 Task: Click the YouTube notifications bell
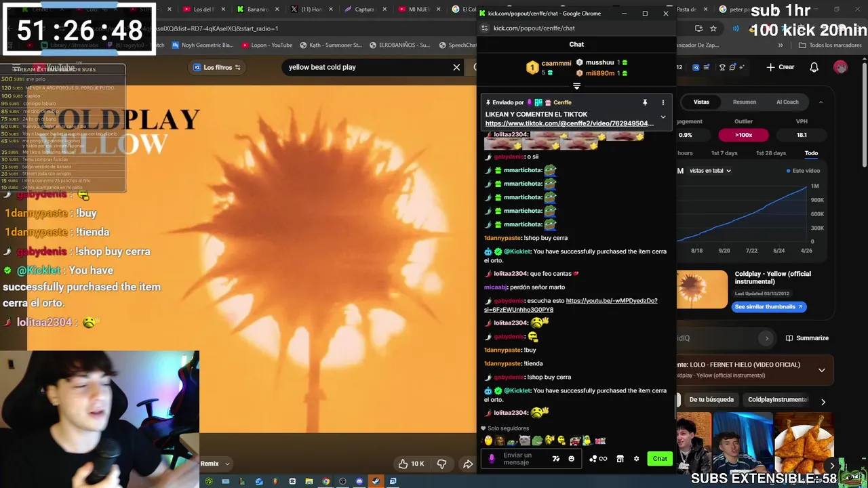pos(814,67)
